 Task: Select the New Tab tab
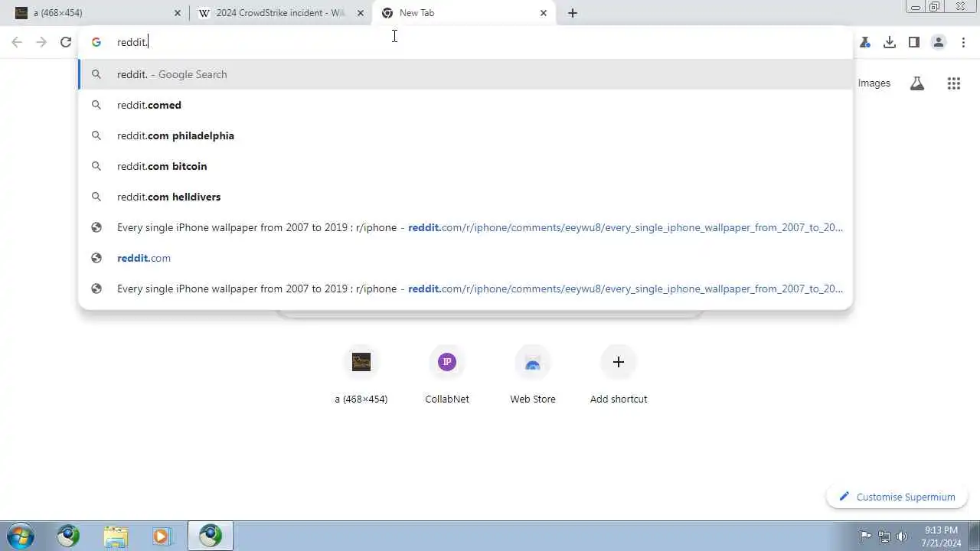(464, 13)
